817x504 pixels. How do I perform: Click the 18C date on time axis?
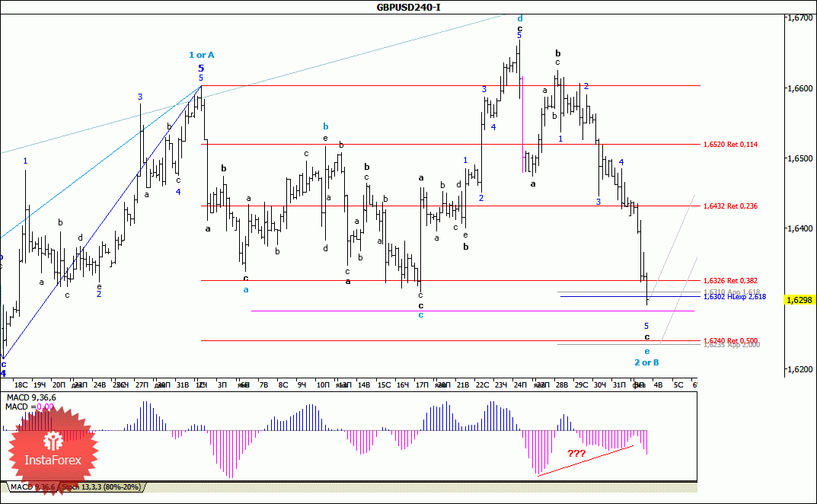(x=21, y=384)
